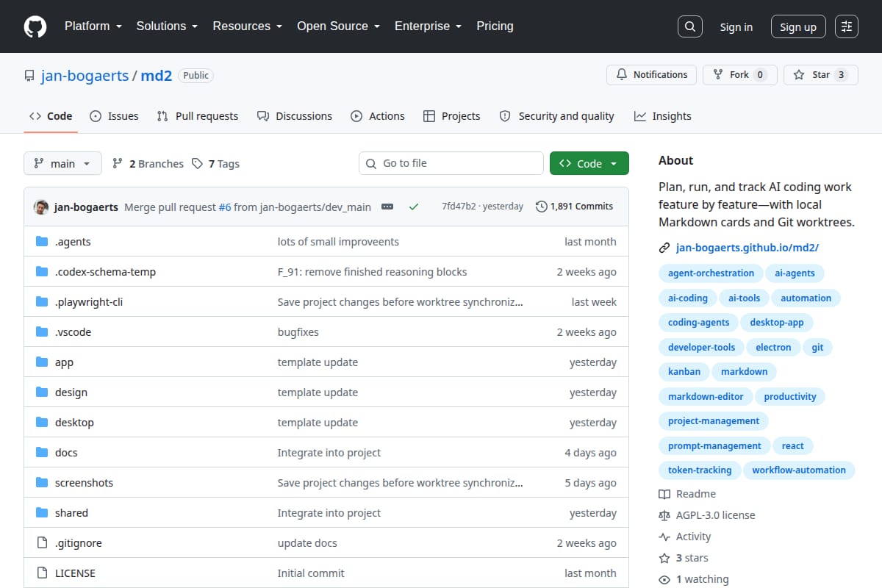Fork this repository
Viewport: 882px width, 588px height.
[739, 74]
